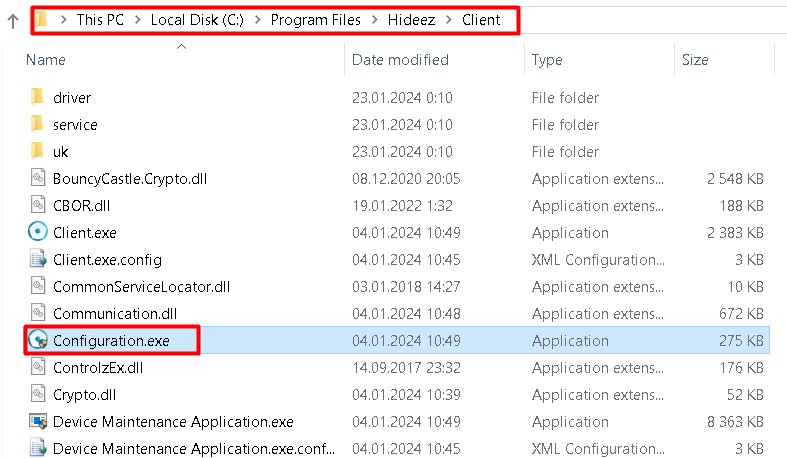Click the Up arrow navigation button
The width and height of the screenshot is (787, 458).
(x=13, y=20)
